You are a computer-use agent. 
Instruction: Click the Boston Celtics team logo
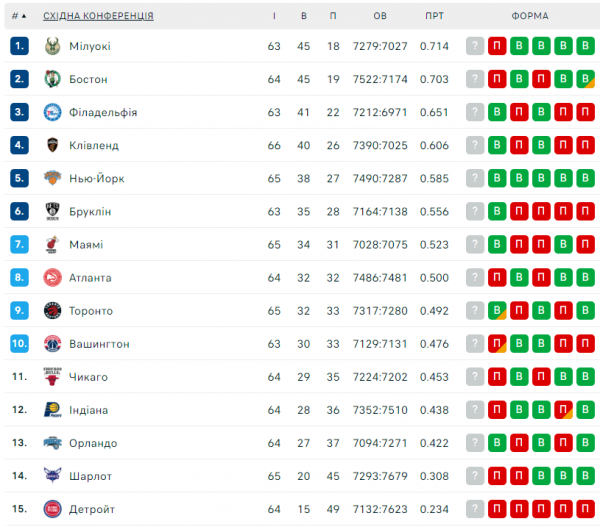tap(53, 79)
